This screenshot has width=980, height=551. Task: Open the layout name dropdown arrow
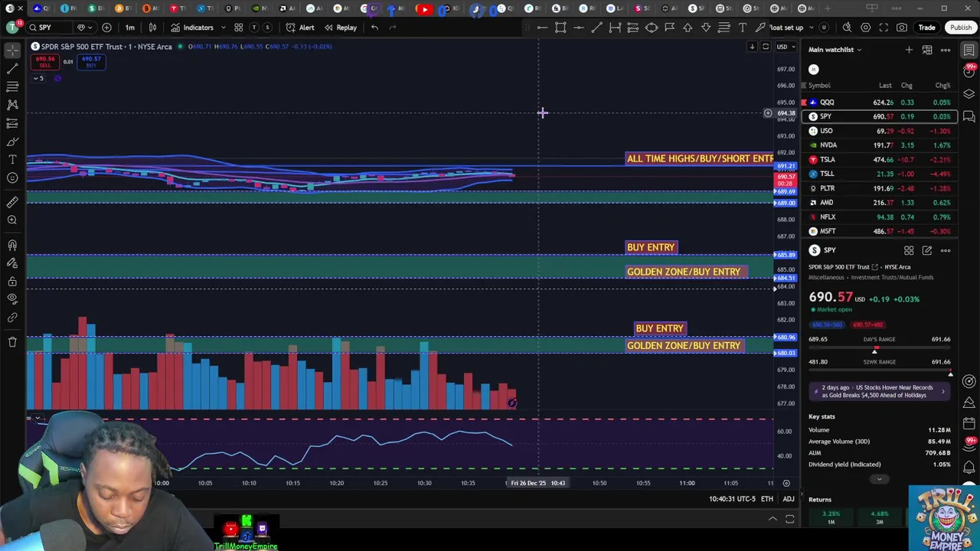pyautogui.click(x=812, y=28)
